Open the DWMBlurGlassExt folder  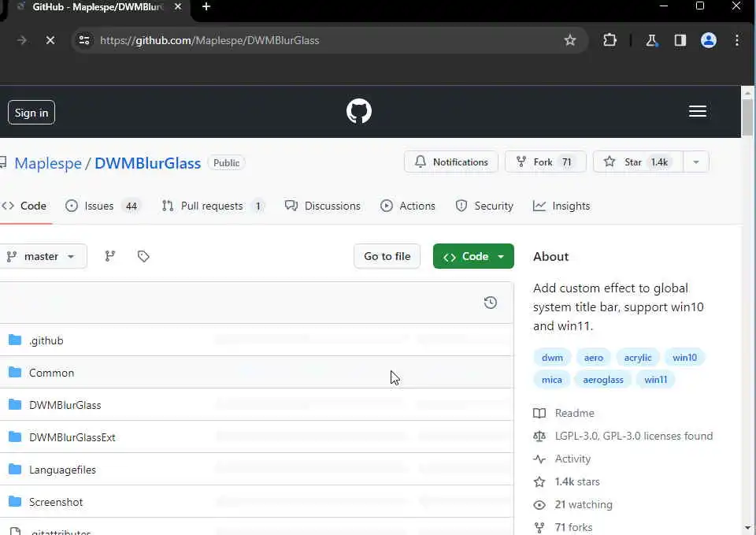(x=72, y=437)
